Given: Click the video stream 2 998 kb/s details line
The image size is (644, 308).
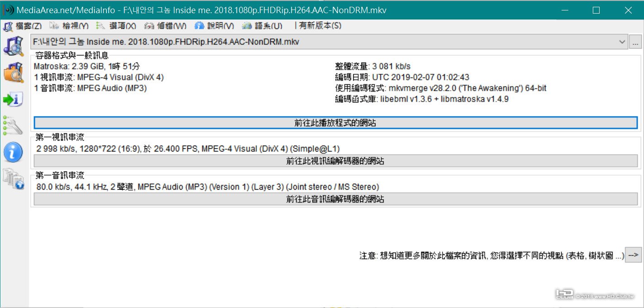Looking at the screenshot, I should click(x=188, y=149).
